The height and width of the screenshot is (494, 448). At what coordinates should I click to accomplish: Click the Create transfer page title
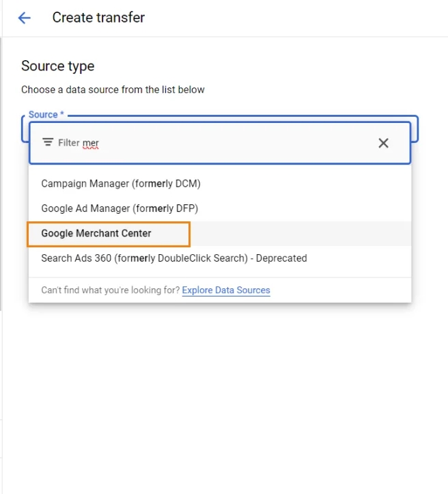click(98, 17)
